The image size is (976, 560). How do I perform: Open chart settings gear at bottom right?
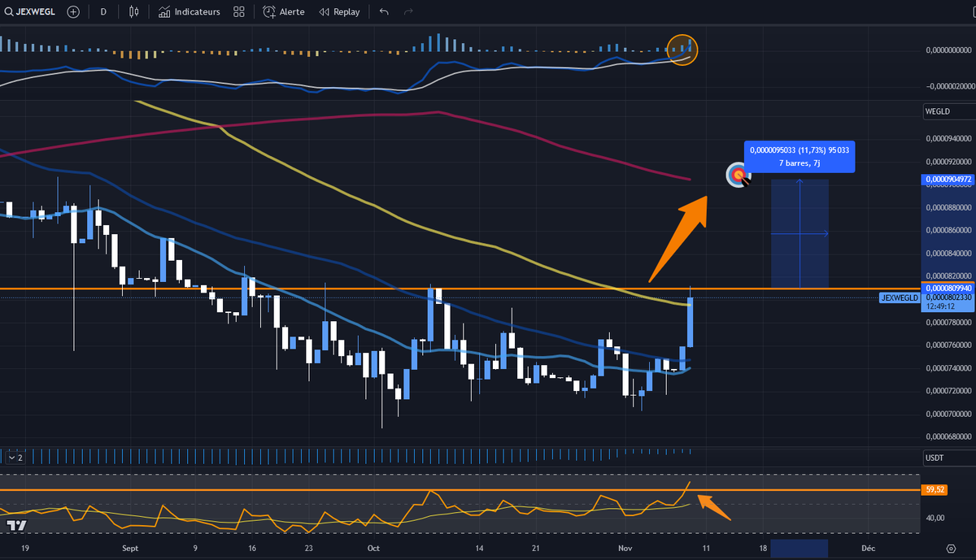point(951,548)
